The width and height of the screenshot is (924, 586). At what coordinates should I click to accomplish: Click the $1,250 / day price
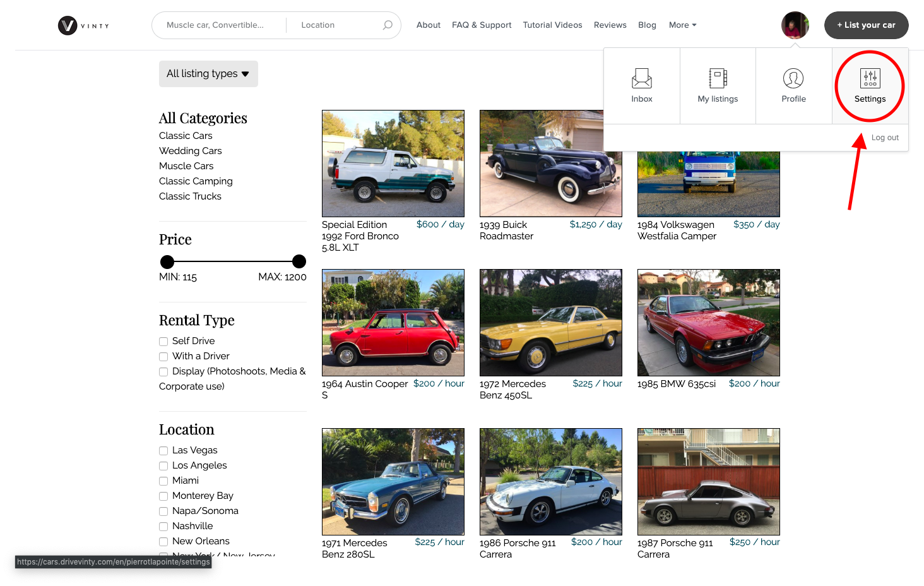[x=596, y=224]
